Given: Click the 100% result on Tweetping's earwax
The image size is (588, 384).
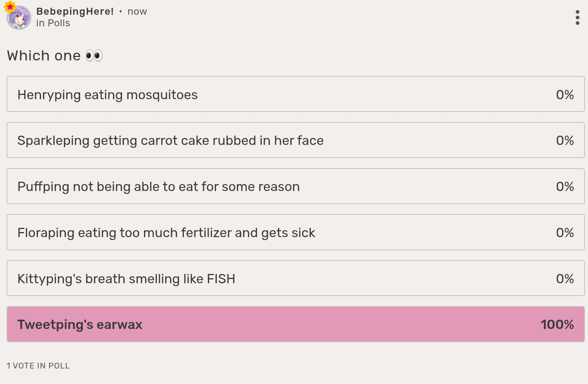Looking at the screenshot, I should click(557, 325).
